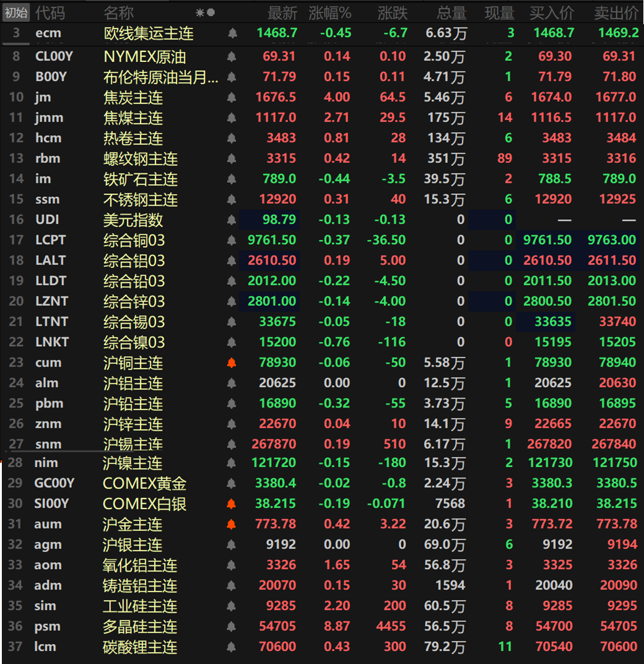Open the 螺纹钢主连 contract name
The image size is (644, 664).
(141, 159)
